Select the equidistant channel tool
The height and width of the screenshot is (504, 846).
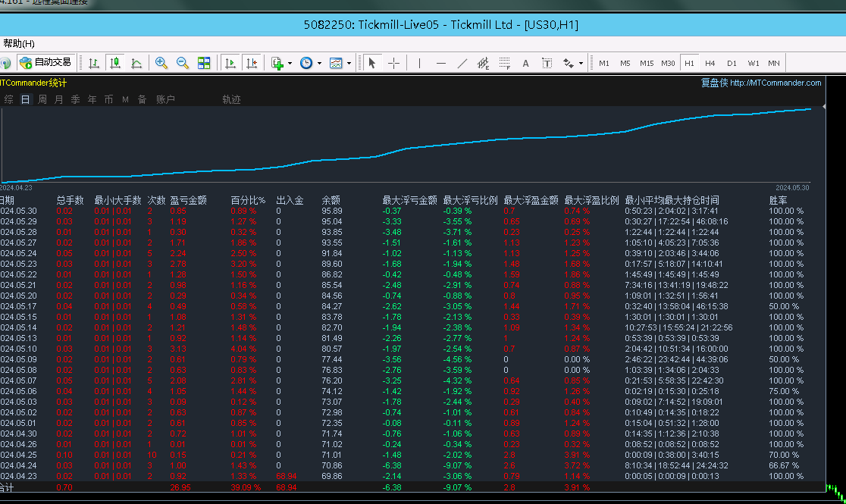pyautogui.click(x=483, y=63)
